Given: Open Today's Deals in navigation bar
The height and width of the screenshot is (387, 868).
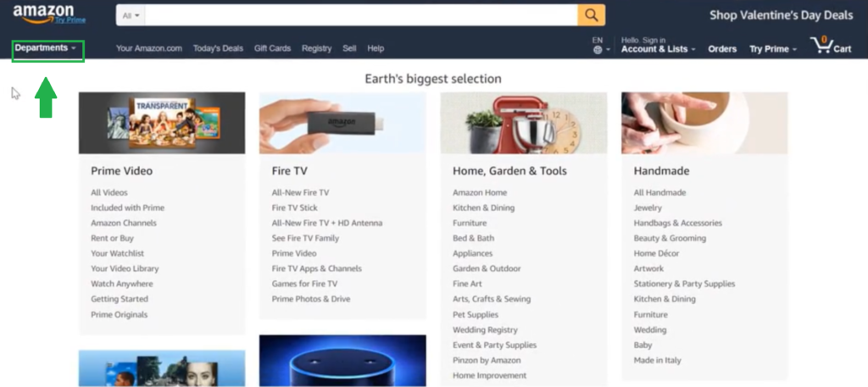Looking at the screenshot, I should pos(218,48).
